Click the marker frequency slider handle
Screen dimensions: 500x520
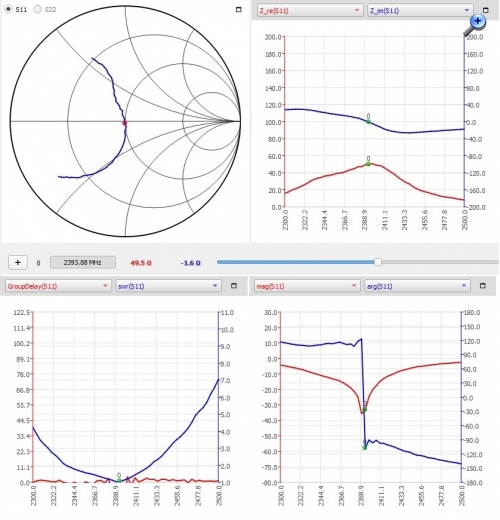[x=378, y=262]
